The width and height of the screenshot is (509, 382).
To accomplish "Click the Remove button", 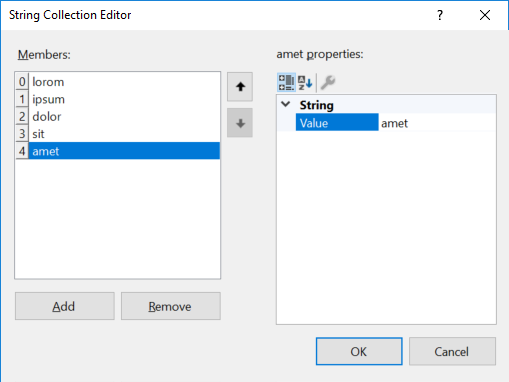I will [171, 306].
